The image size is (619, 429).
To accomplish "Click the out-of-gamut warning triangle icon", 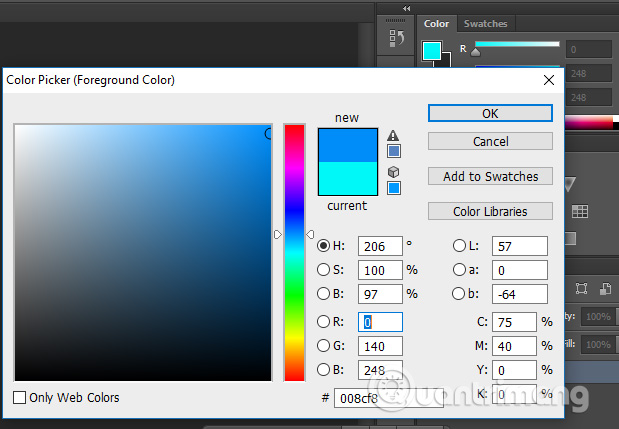I will coord(393,136).
